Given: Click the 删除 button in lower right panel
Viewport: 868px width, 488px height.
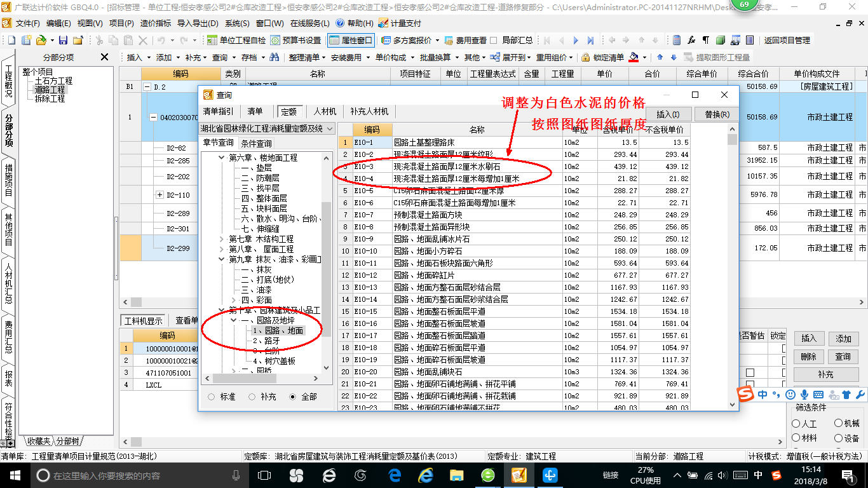Looking at the screenshot, I should (x=808, y=356).
